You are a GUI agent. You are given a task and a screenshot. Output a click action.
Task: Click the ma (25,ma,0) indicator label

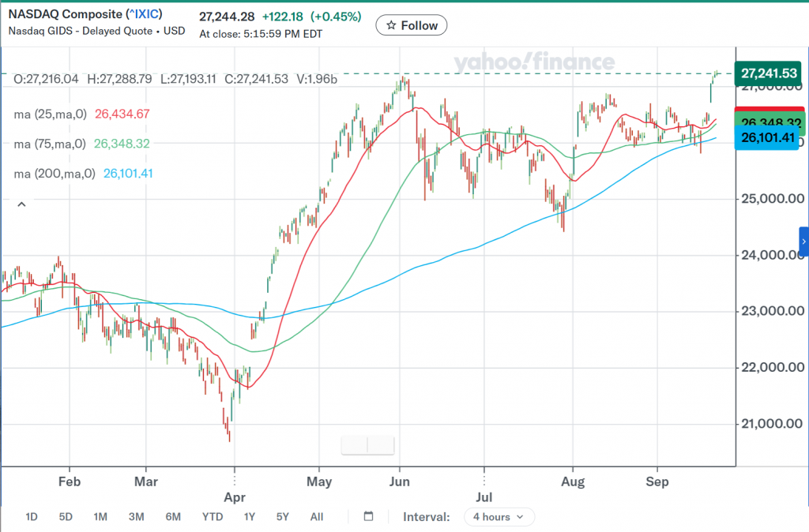point(50,114)
